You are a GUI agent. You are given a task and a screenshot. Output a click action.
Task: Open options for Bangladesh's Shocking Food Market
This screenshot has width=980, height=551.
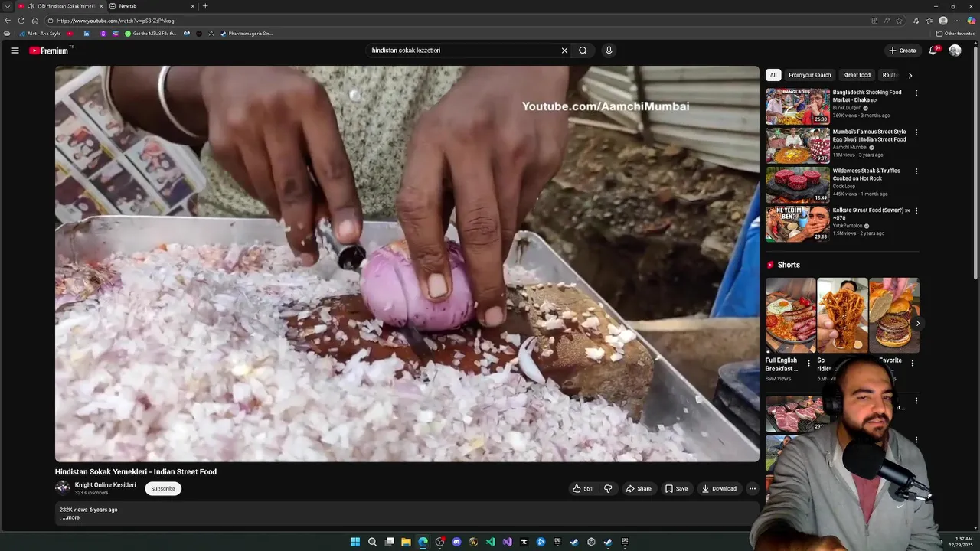(x=916, y=93)
